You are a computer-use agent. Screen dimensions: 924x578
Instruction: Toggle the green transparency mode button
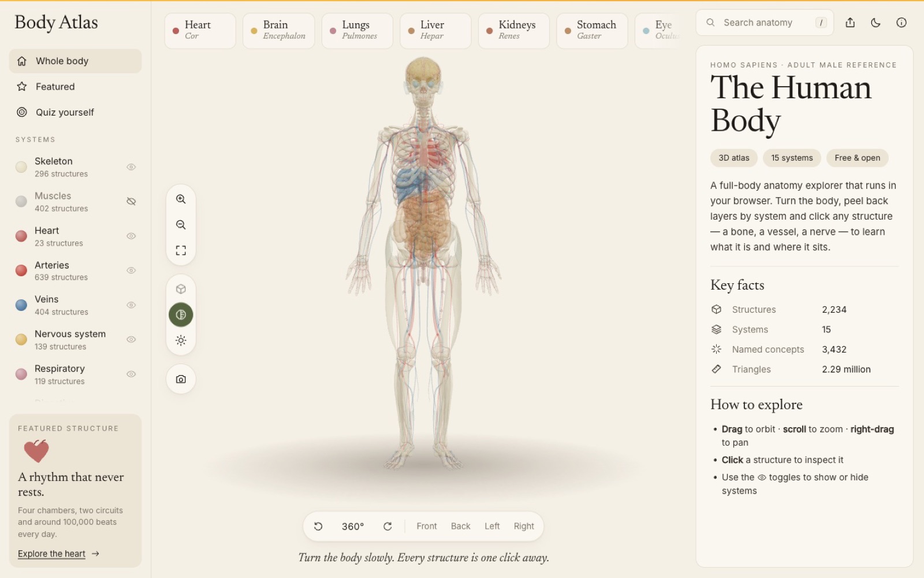click(181, 314)
